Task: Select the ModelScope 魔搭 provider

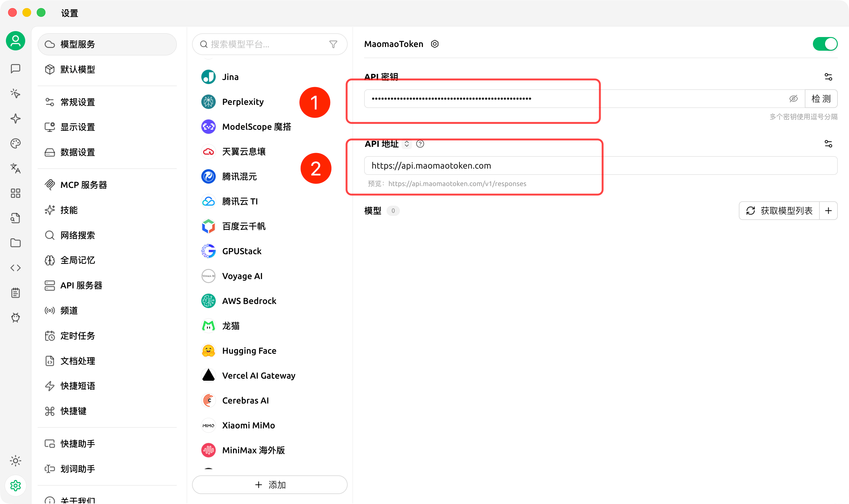Action: point(270,127)
